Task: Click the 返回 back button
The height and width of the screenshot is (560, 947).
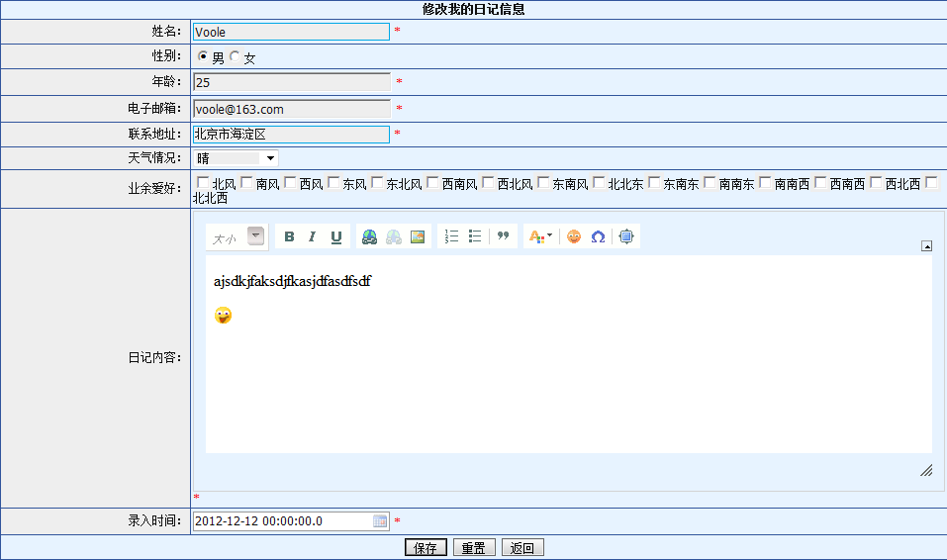Action: pos(522,547)
